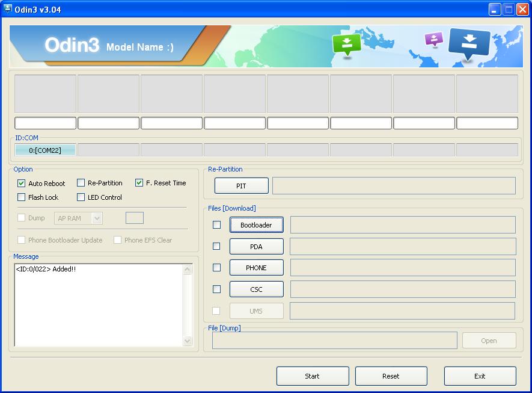Tick the checkbox beside Bootloader

click(216, 225)
